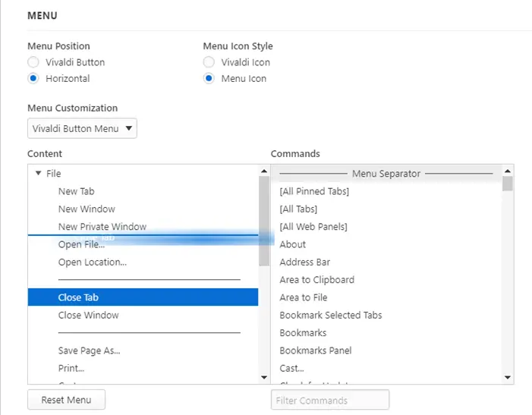The image size is (532, 415).
Task: Select New Private Window entry
Action: pos(143,227)
